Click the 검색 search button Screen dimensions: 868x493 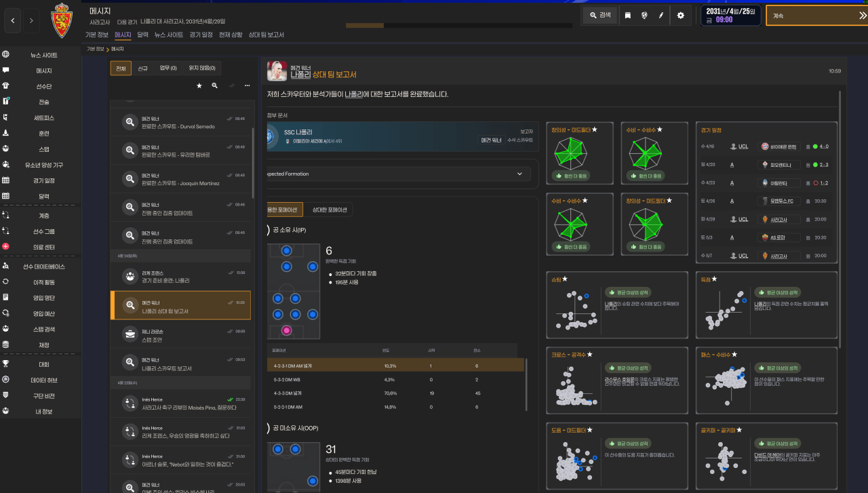(599, 15)
